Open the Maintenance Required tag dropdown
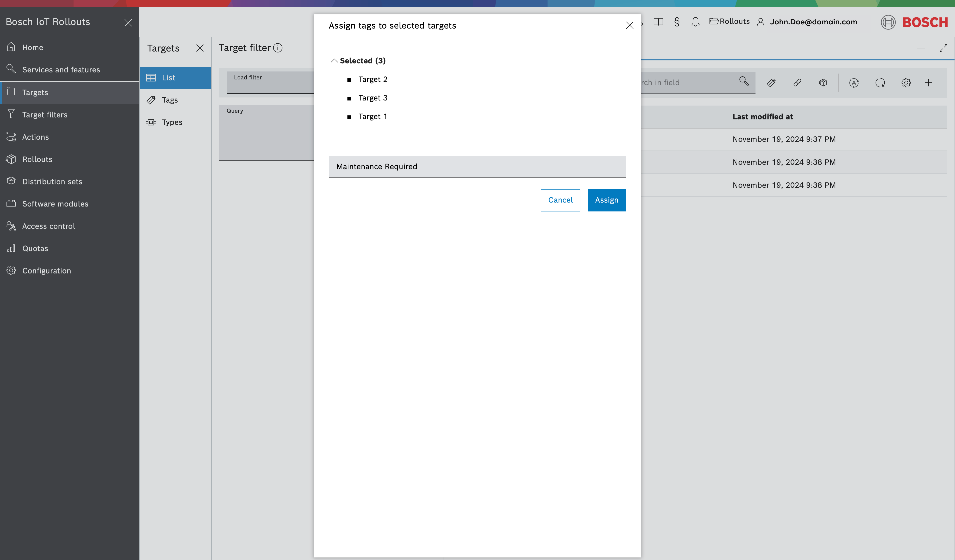Viewport: 955px width, 560px height. tap(477, 167)
